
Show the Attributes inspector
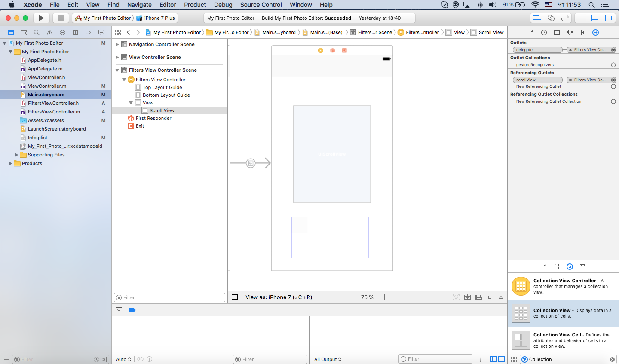[570, 32]
